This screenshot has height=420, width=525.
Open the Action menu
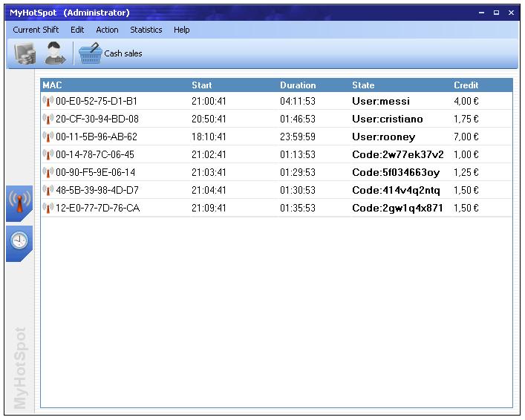coord(107,30)
